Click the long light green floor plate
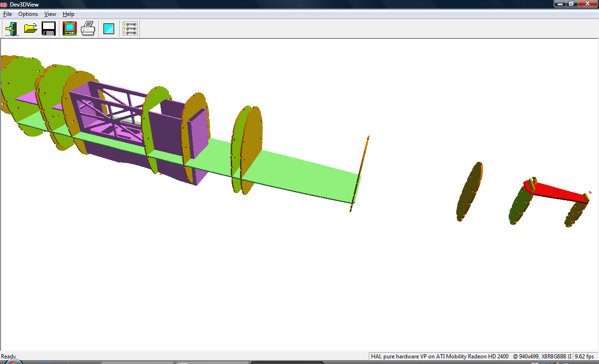Screen dimensions: 599x364 (x=299, y=173)
